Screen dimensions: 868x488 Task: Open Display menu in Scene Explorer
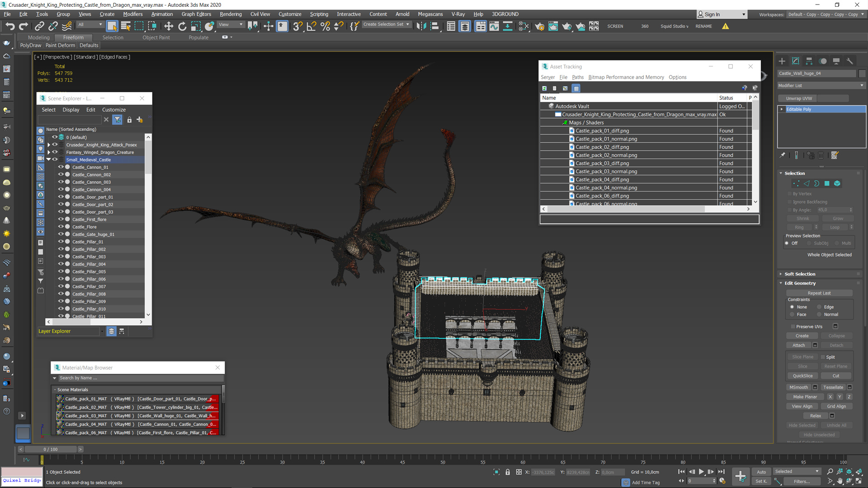point(71,110)
